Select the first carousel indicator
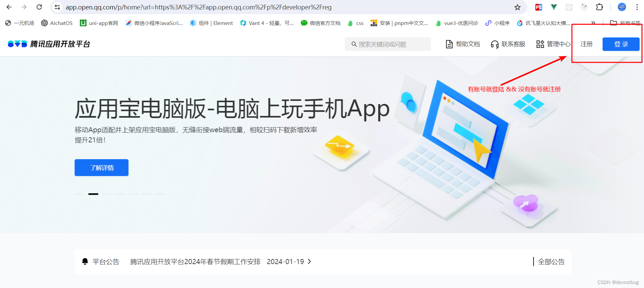The width and height of the screenshot is (644, 288). click(x=80, y=194)
